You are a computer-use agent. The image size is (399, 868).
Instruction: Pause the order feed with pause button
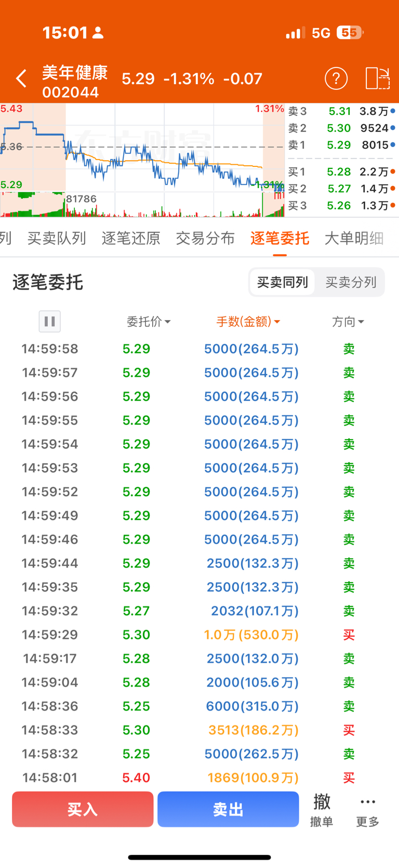pyautogui.click(x=50, y=321)
